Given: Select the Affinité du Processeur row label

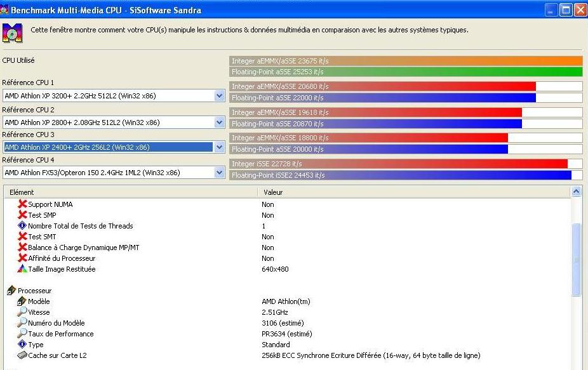Looking at the screenshot, I should coord(62,258).
